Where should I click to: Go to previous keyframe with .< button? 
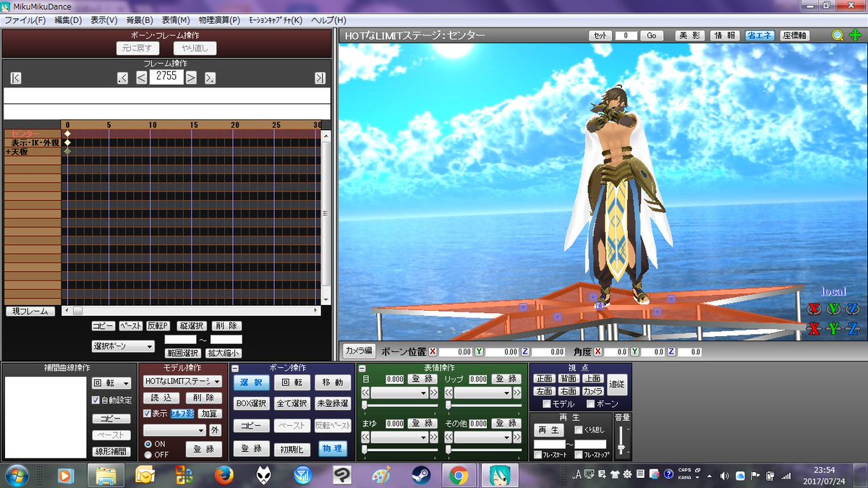point(122,78)
